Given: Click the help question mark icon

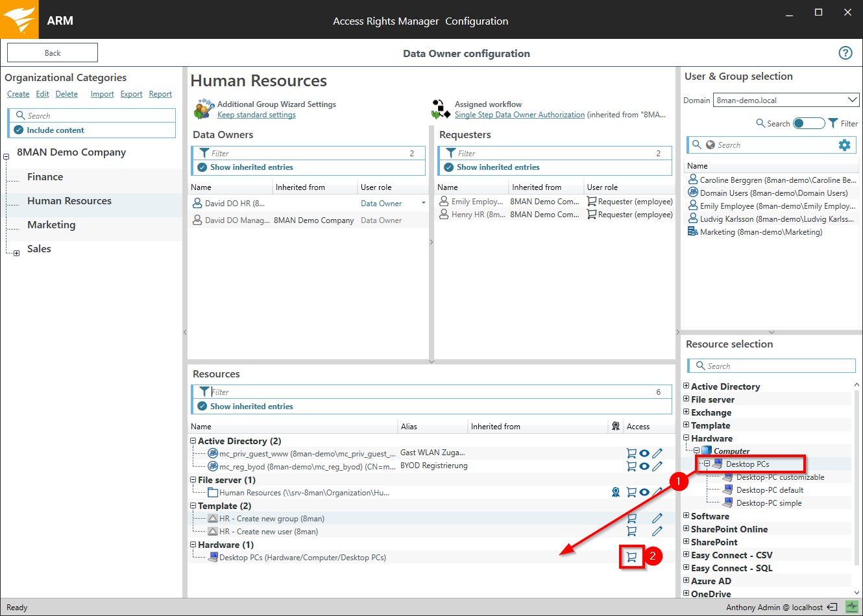Looking at the screenshot, I should click(x=845, y=53).
